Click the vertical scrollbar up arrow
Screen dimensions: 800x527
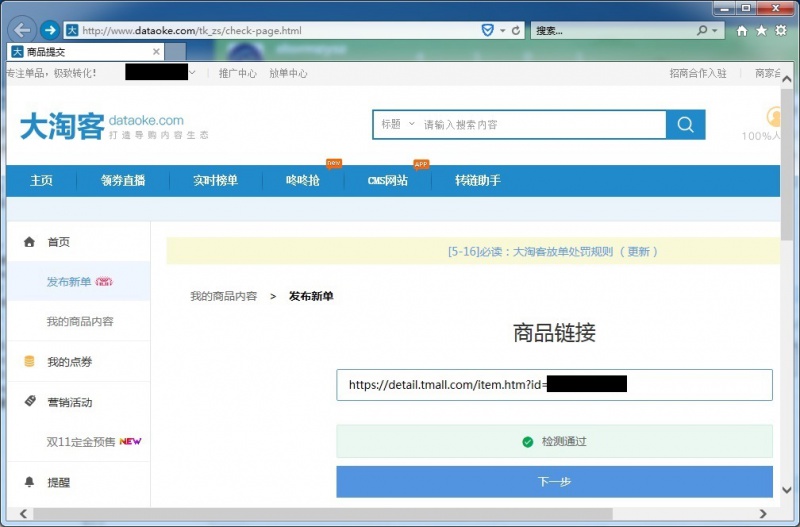tap(787, 79)
